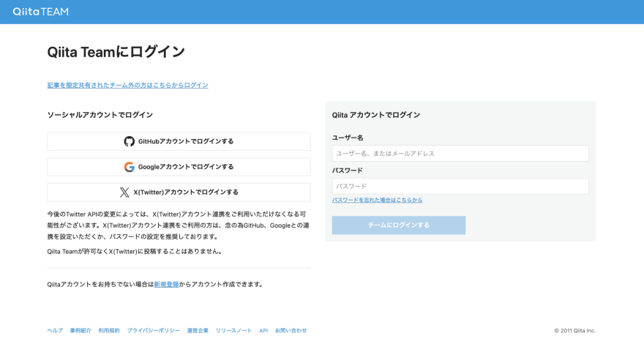The image size is (644, 347).
Task: Follow the 新規登録 sign-up link
Action: 166,284
